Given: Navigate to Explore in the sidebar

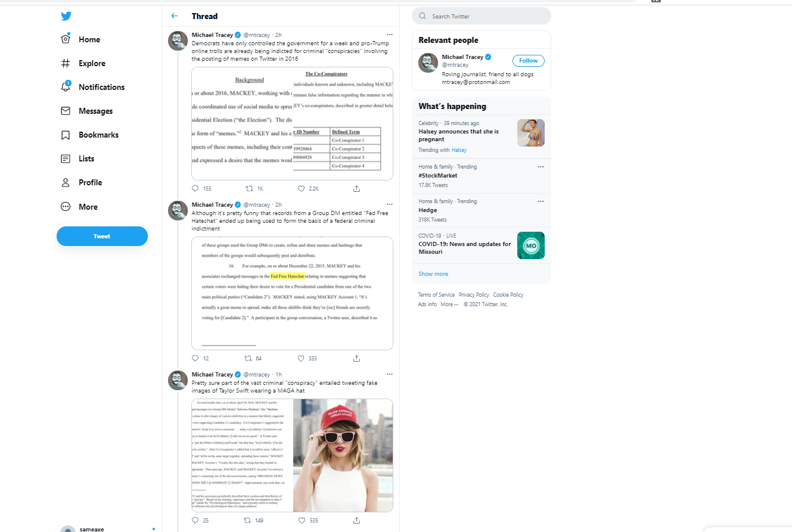Looking at the screenshot, I should click(83, 63).
